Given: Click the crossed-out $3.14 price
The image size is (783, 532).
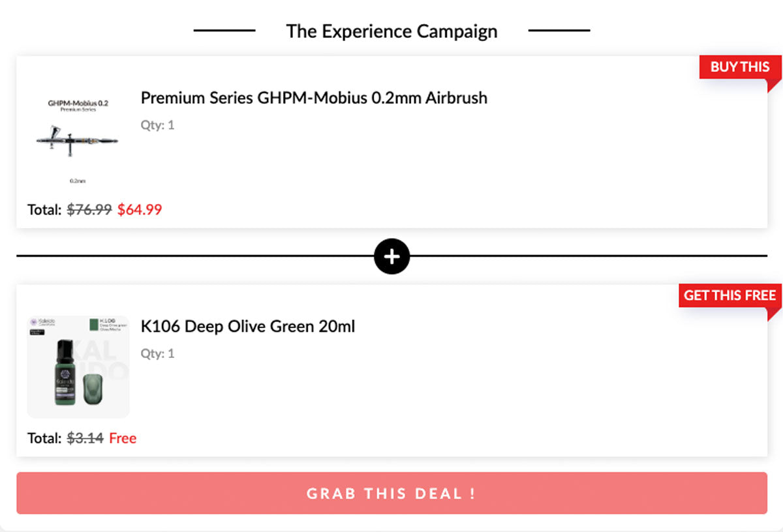Looking at the screenshot, I should point(85,438).
